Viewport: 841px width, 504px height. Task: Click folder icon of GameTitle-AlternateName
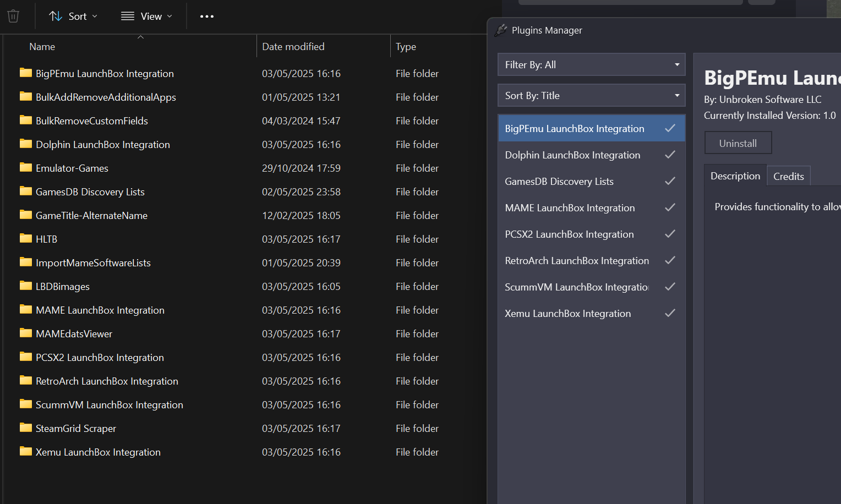point(26,215)
